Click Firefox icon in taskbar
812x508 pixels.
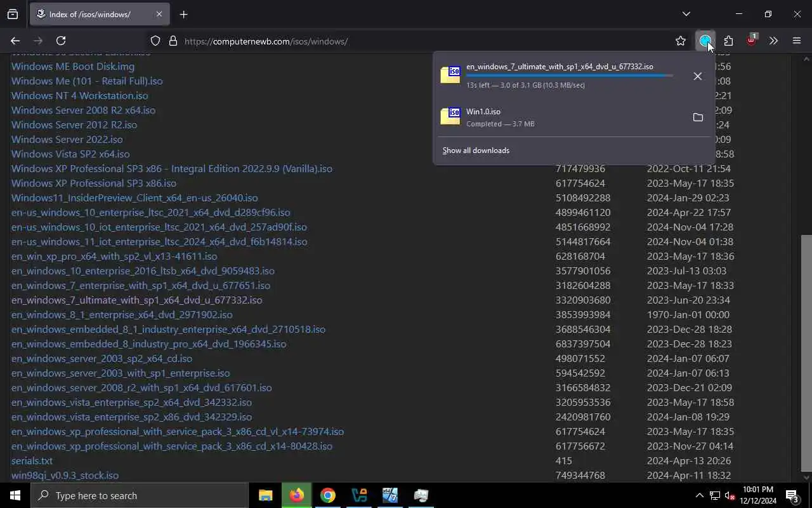297,495
